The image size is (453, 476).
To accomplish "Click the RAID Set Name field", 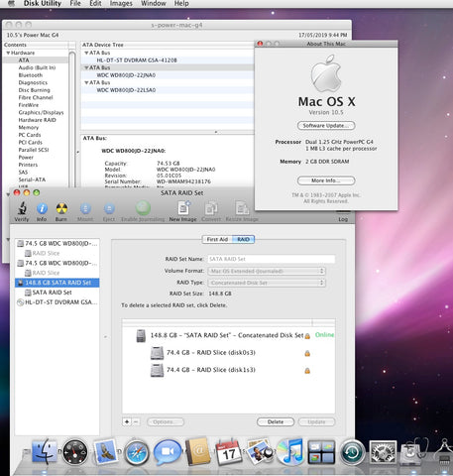I will (x=272, y=259).
